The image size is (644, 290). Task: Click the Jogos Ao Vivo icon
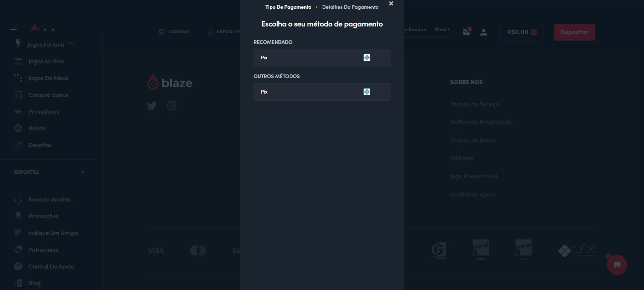pyautogui.click(x=18, y=61)
